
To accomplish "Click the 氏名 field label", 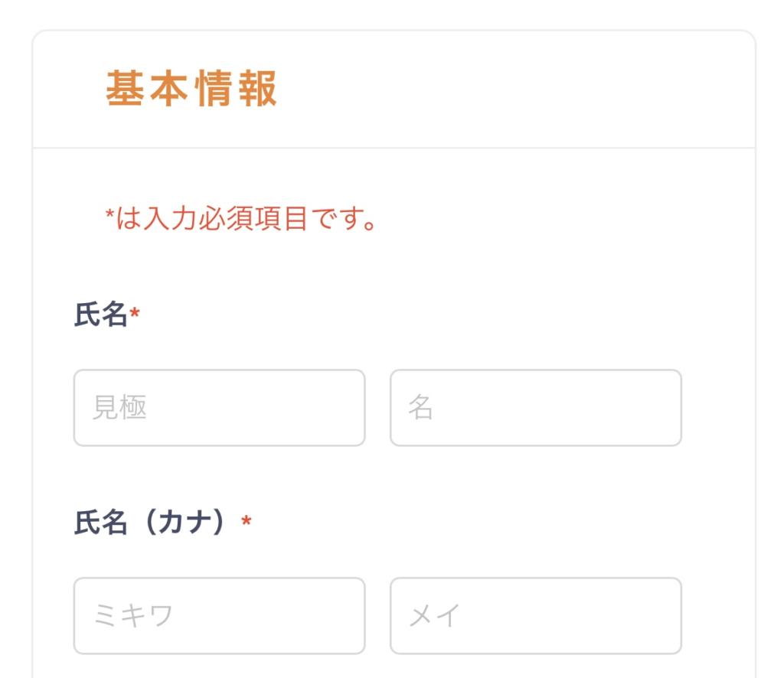I will coord(100,315).
